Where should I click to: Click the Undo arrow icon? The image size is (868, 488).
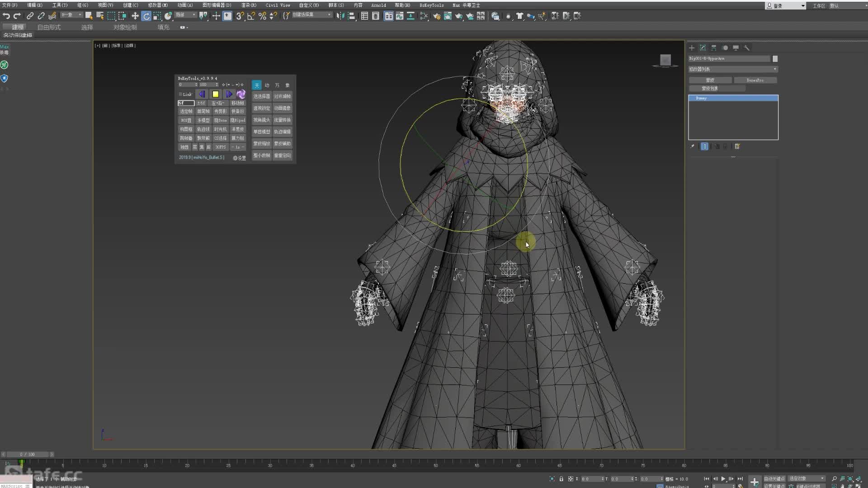[6, 16]
